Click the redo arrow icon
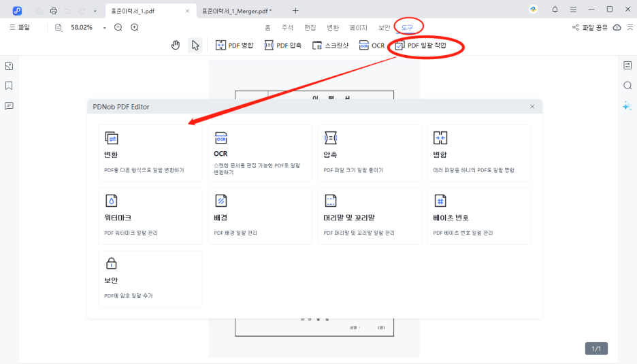The width and height of the screenshot is (637, 364). pos(82,11)
